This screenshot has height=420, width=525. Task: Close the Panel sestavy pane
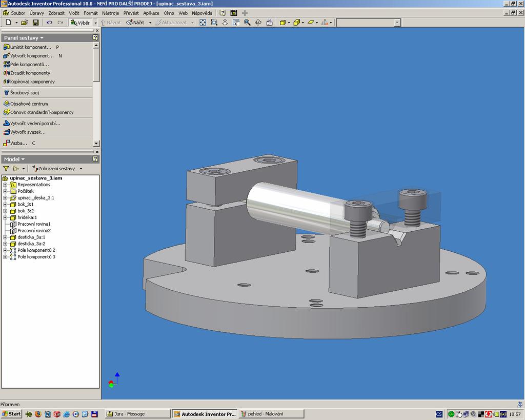click(x=97, y=30)
